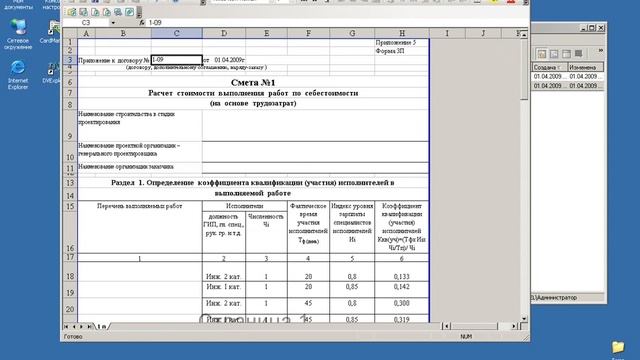Select the Смета №1 title cell

click(x=253, y=82)
